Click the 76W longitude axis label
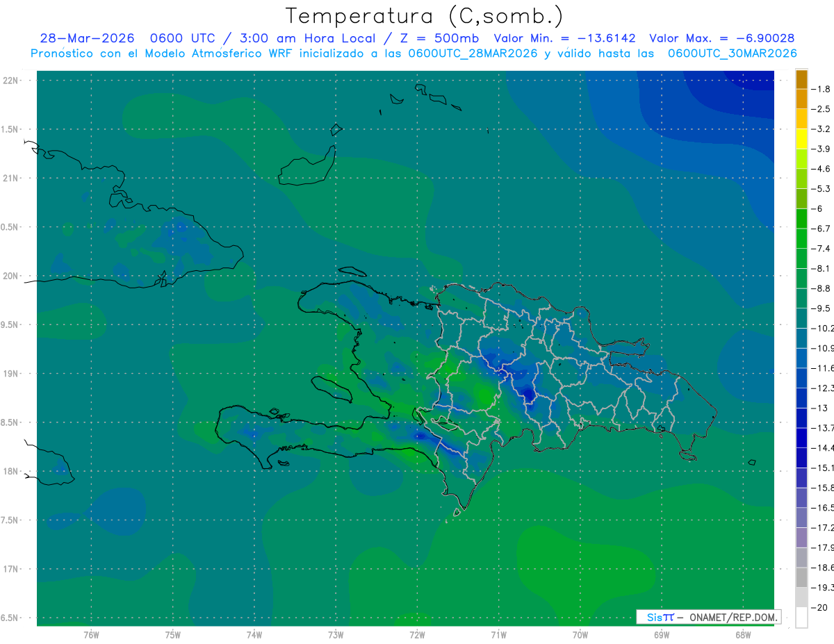The height and width of the screenshot is (644, 834). click(x=91, y=634)
